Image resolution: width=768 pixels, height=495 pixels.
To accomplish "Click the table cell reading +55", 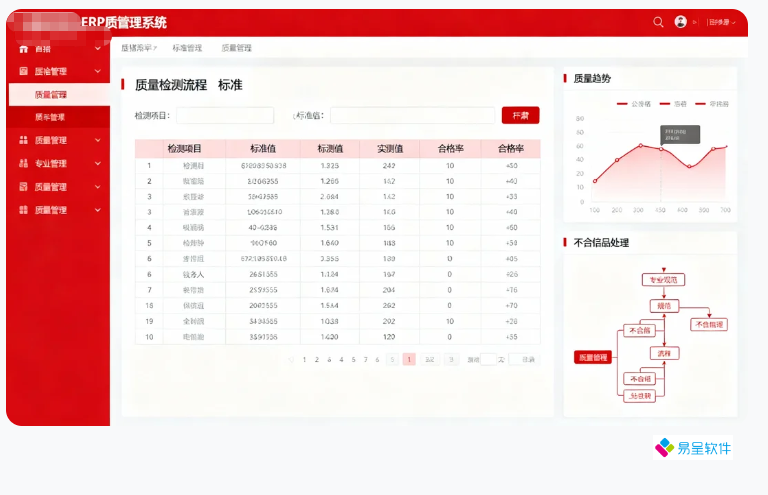I will pyautogui.click(x=511, y=337).
